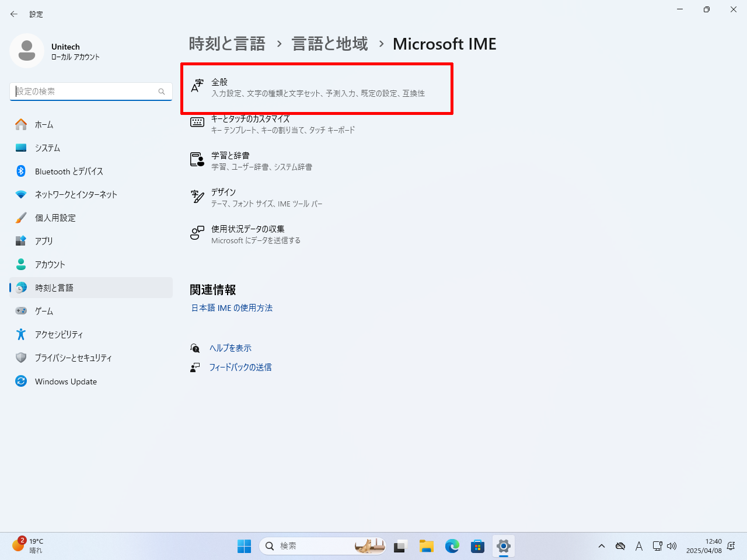
Task: Open File Explorer from the taskbar
Action: click(x=427, y=546)
